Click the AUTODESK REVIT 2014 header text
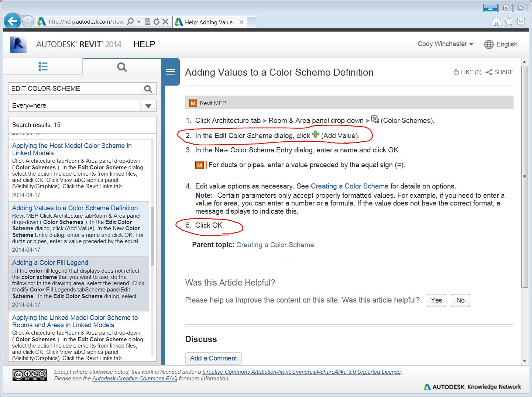Screen dimensions: 532x397 pyautogui.click(x=79, y=44)
